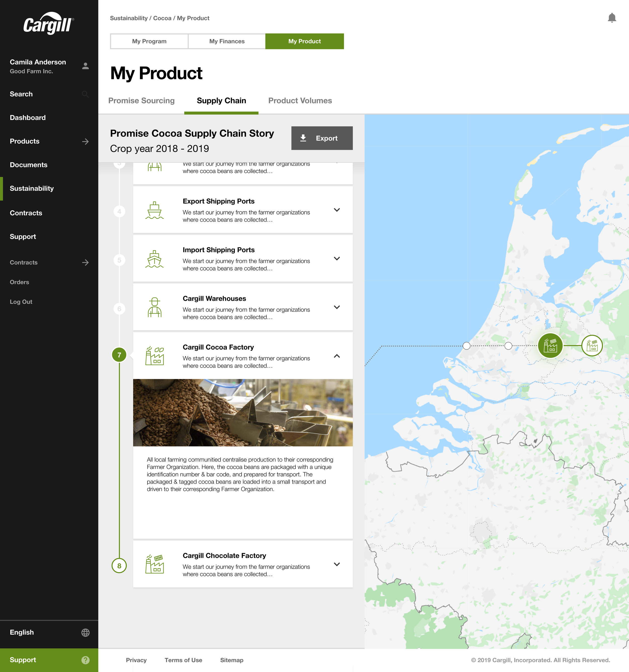Switch to My Finances tab
629x672 pixels.
click(x=227, y=41)
